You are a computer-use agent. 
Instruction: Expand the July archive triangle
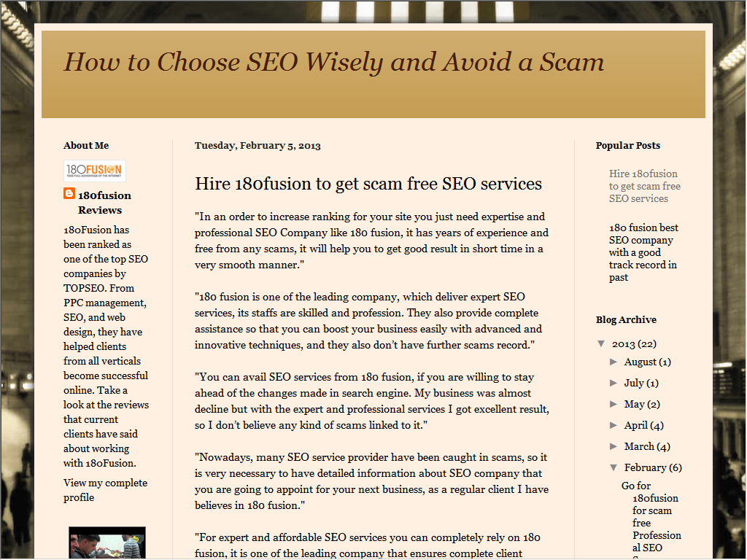pyautogui.click(x=614, y=383)
